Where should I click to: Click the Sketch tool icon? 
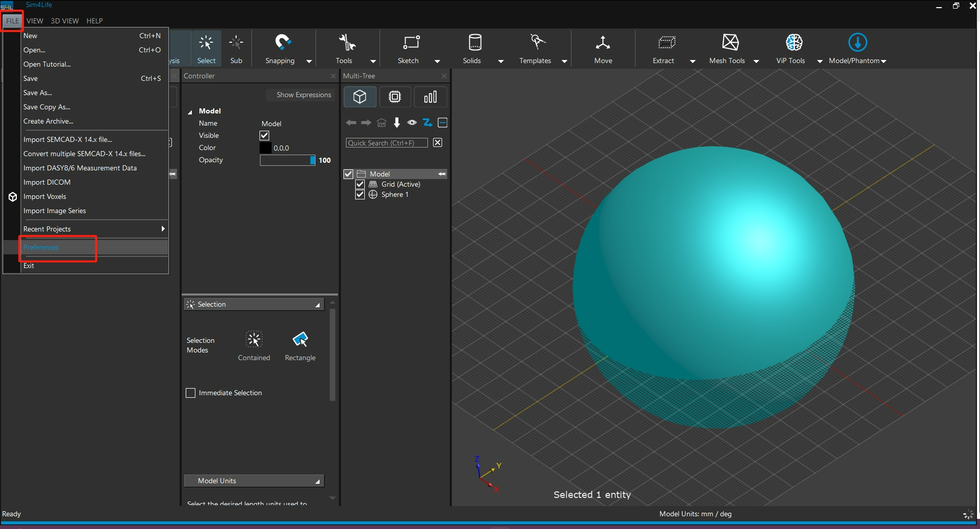coord(411,43)
